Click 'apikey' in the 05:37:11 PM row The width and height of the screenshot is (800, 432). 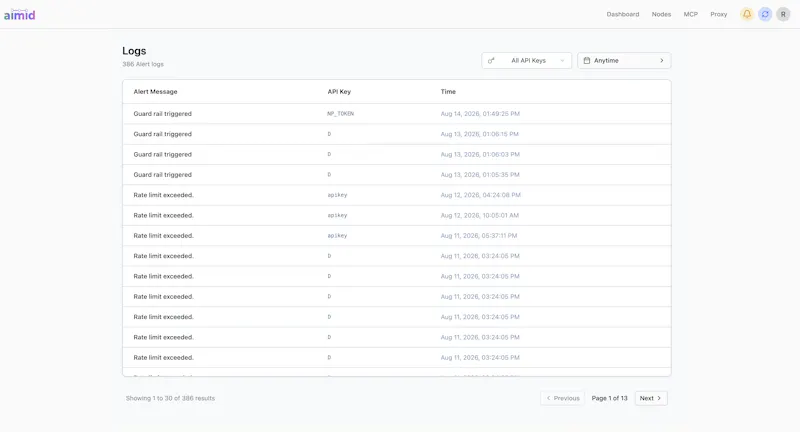click(x=337, y=236)
